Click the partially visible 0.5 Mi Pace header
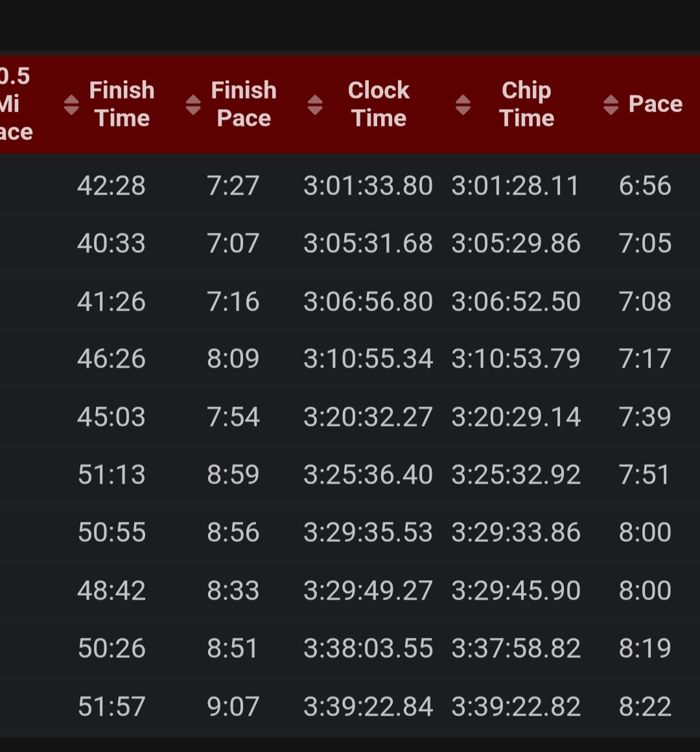Viewport: 700px width, 752px height. click(14, 104)
